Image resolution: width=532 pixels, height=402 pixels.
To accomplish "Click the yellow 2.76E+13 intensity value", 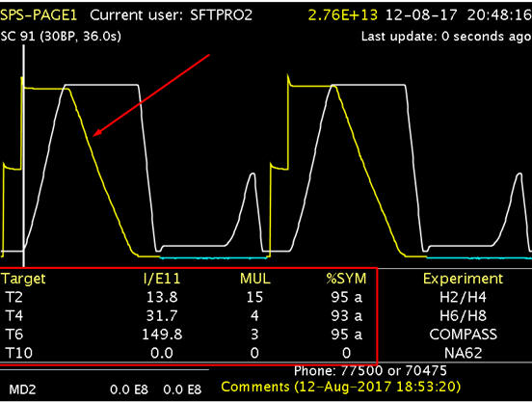I will [x=343, y=15].
